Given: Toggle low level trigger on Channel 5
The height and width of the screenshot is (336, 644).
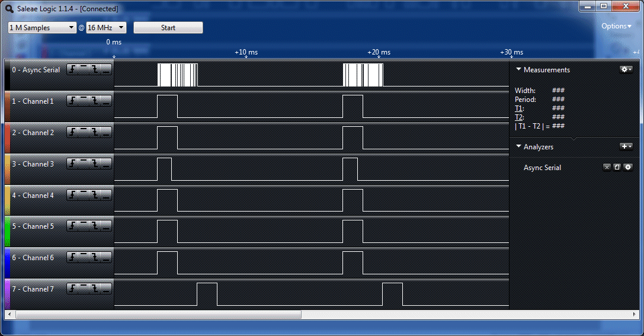Looking at the screenshot, I should [105, 226].
